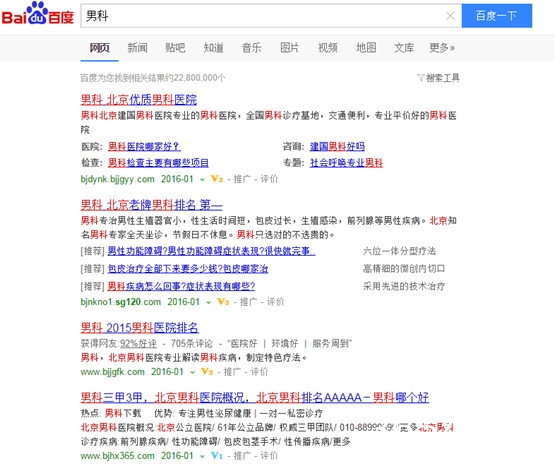The height and width of the screenshot is (468, 554).
Task: Click text 高精细的微创内切口
Action: pos(404,269)
